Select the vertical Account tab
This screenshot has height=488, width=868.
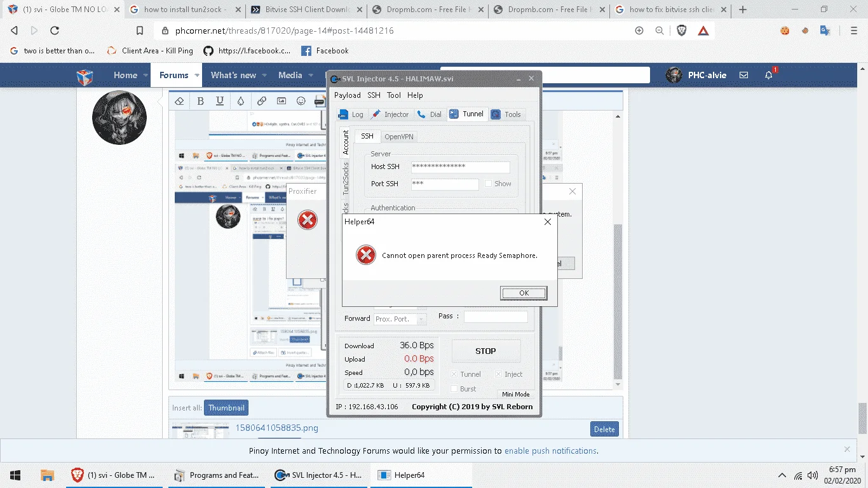click(346, 142)
